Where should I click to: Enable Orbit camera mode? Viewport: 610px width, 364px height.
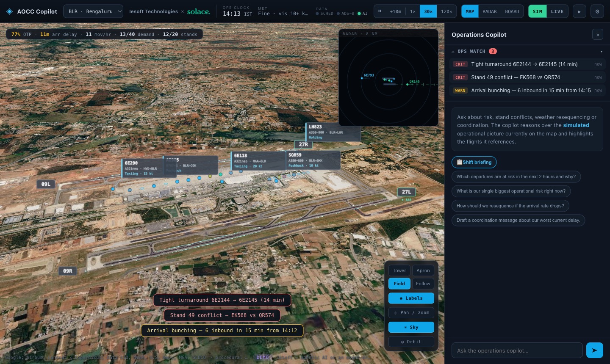click(x=411, y=342)
